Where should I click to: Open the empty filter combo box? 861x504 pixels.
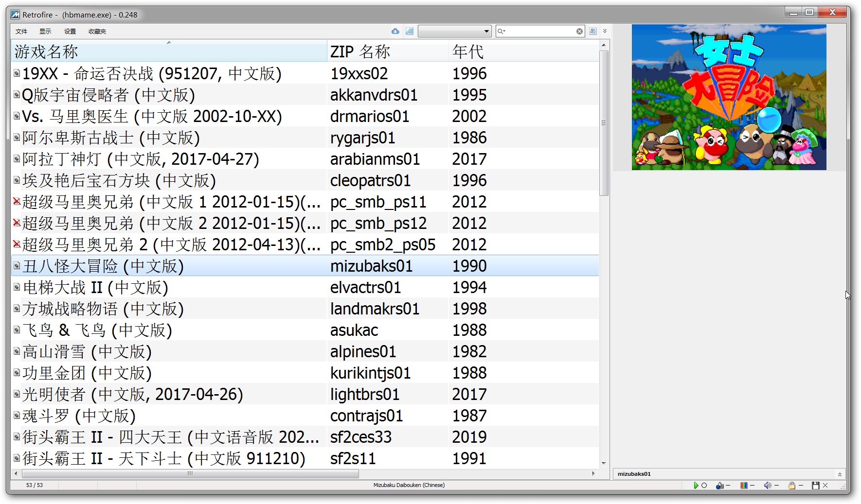pos(454,31)
